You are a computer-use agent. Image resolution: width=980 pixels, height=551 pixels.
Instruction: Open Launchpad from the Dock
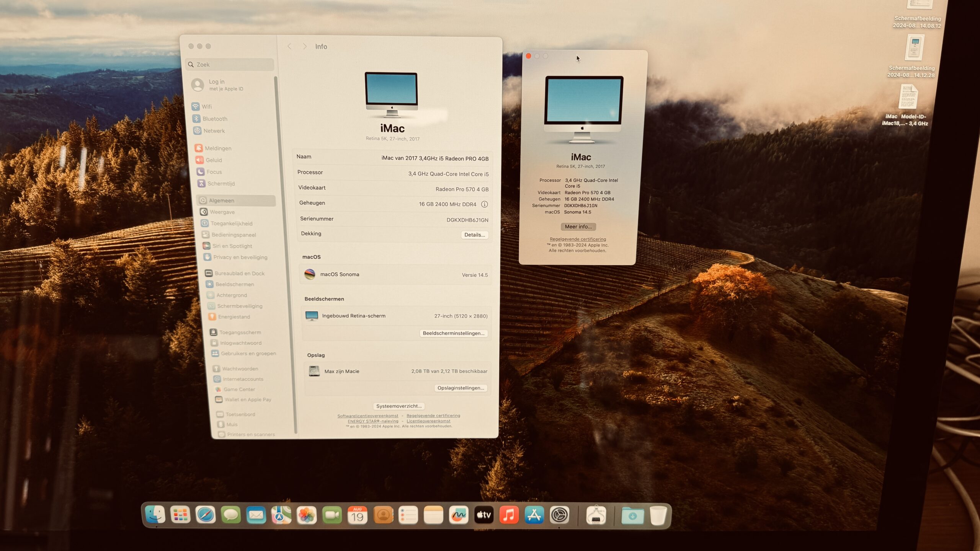[180, 515]
